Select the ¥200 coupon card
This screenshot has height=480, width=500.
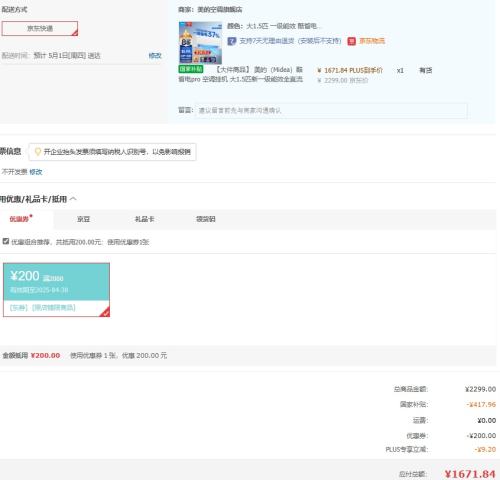click(x=56, y=290)
